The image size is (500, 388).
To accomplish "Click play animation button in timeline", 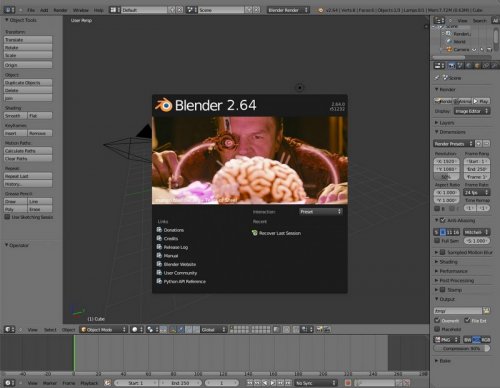I will click(x=273, y=383).
